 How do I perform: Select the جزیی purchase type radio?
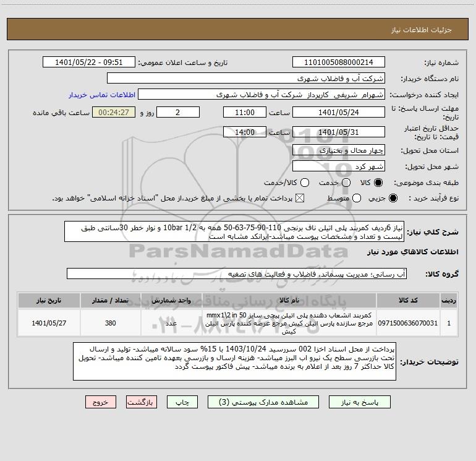pos(393,198)
